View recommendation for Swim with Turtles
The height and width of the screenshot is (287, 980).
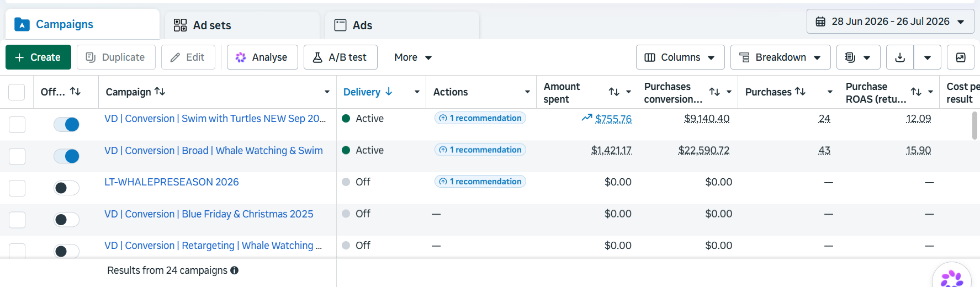(480, 118)
